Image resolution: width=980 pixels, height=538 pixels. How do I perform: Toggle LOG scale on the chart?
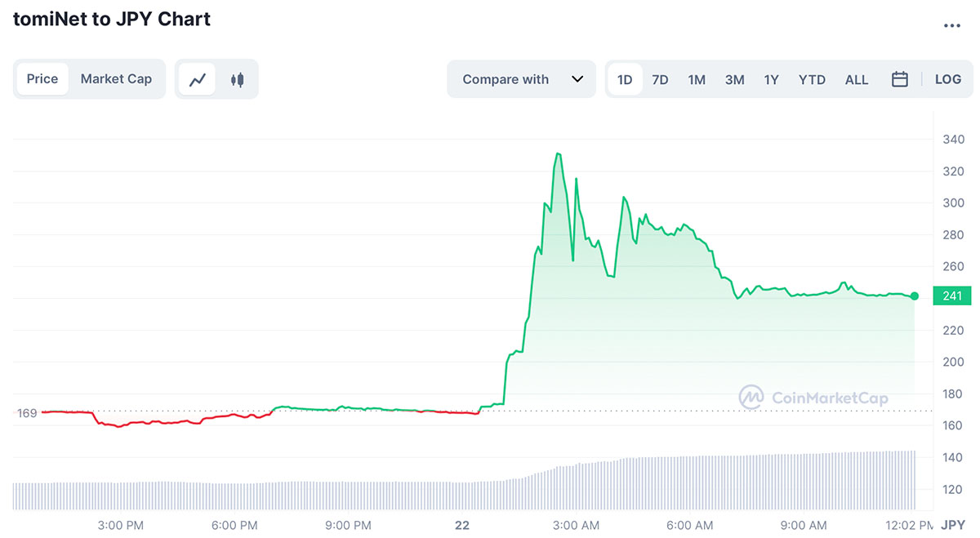pos(948,79)
